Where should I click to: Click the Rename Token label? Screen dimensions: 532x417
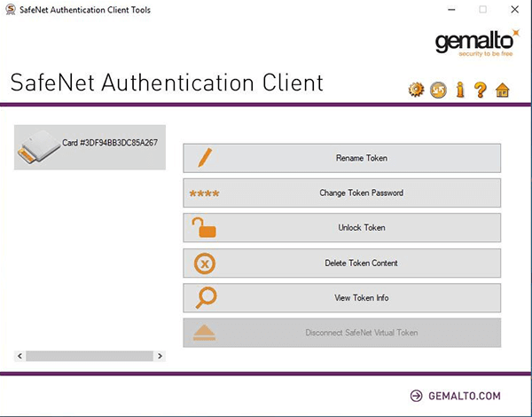pos(362,158)
